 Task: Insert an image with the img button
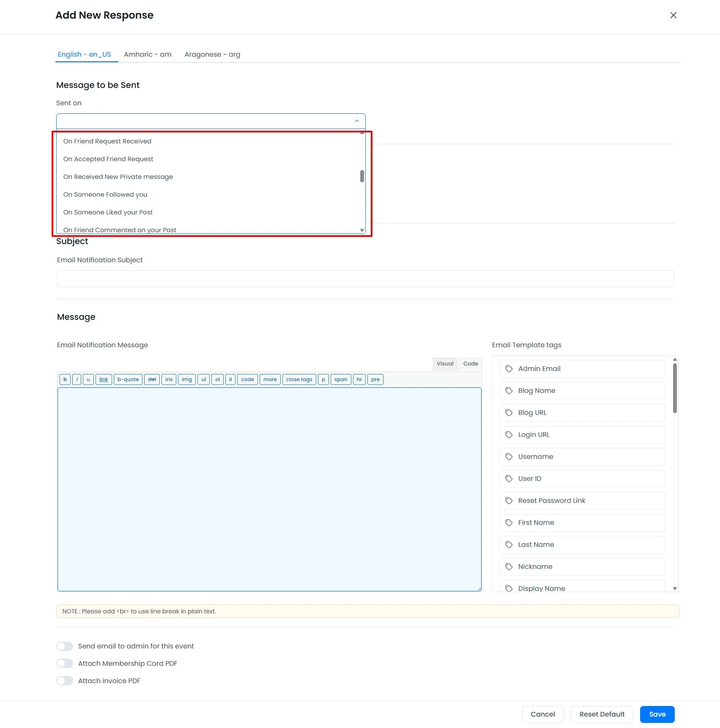click(186, 379)
